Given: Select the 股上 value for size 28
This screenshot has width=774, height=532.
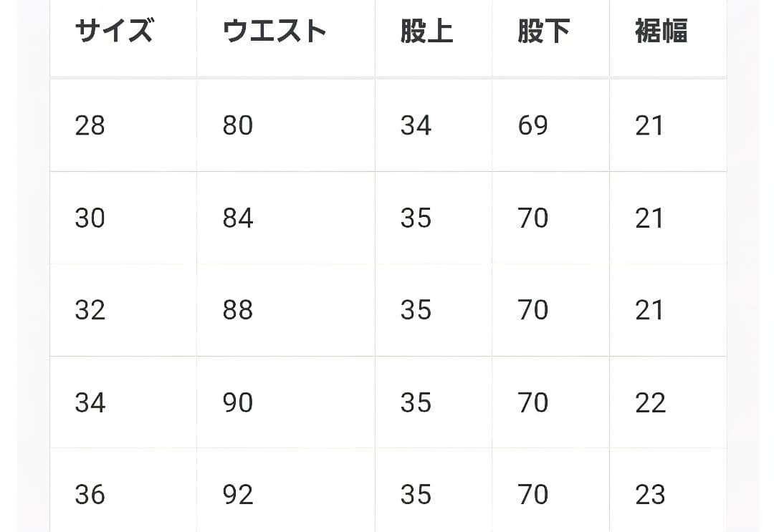Looking at the screenshot, I should (416, 126).
